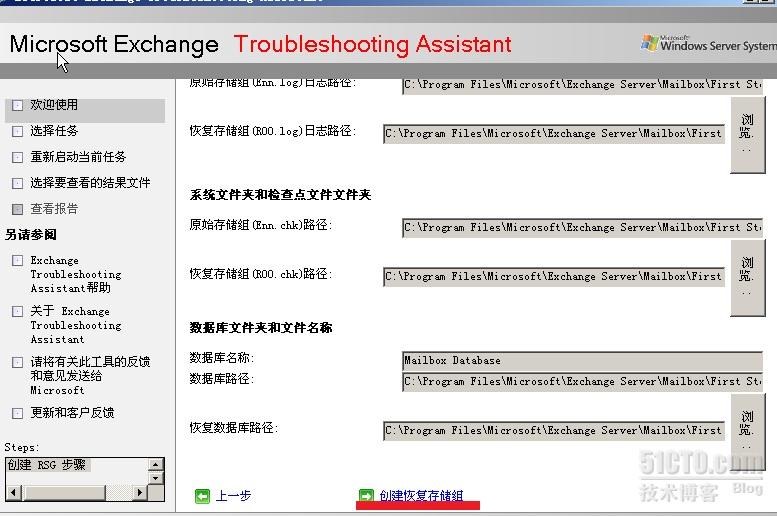Screen dimensions: 777x516
Task: Click the Steps list scroll right arrow
Action: tap(140, 493)
